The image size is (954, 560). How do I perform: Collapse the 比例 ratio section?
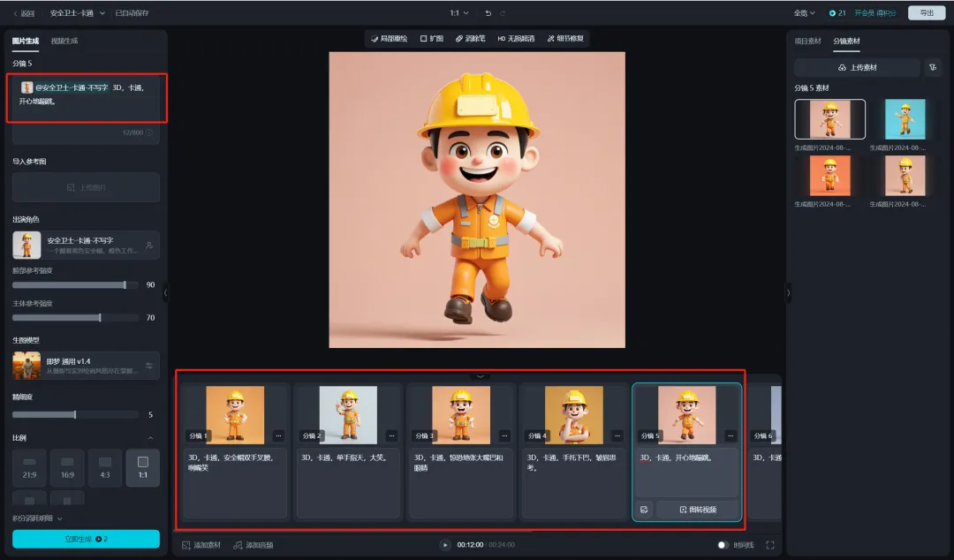[150, 438]
